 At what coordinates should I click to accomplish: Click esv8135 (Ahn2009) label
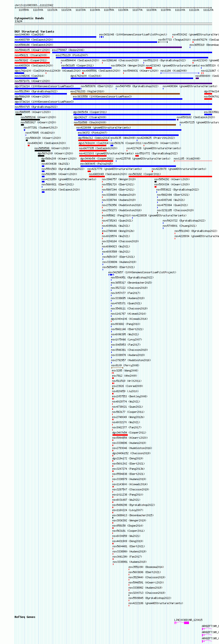tap(123, 138)
